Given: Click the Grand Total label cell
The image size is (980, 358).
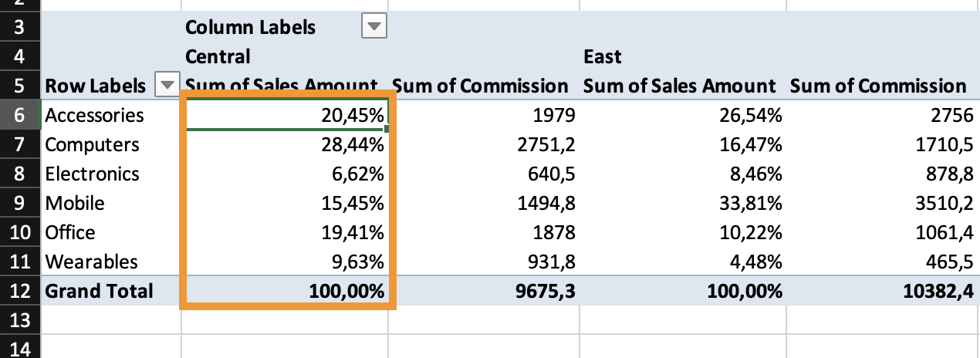Looking at the screenshot, I should click(x=99, y=292).
